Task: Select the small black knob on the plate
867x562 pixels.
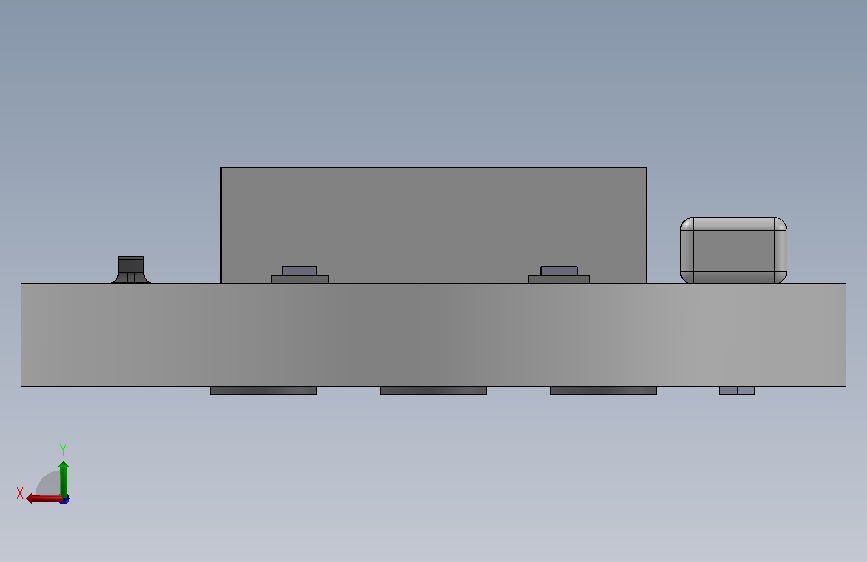Action: click(x=131, y=269)
